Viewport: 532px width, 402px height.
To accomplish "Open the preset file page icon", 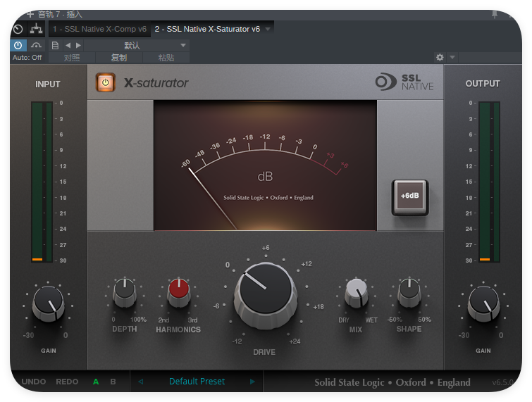I will tap(55, 46).
